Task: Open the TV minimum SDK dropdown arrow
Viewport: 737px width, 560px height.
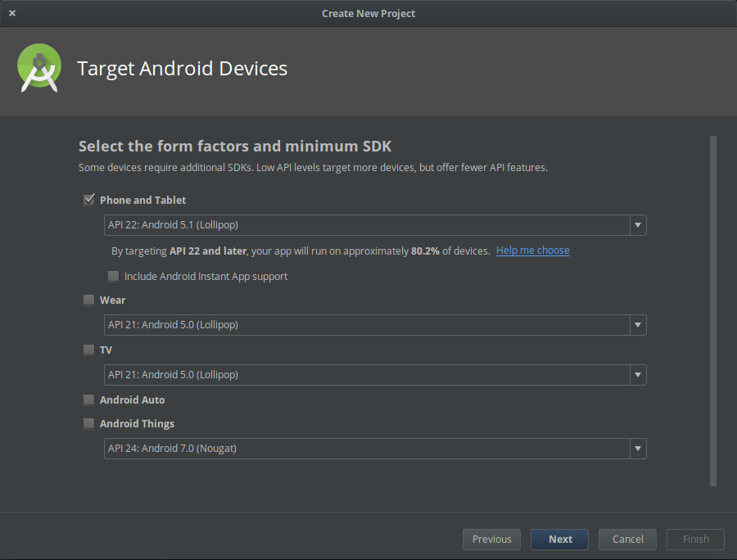Action: point(637,375)
